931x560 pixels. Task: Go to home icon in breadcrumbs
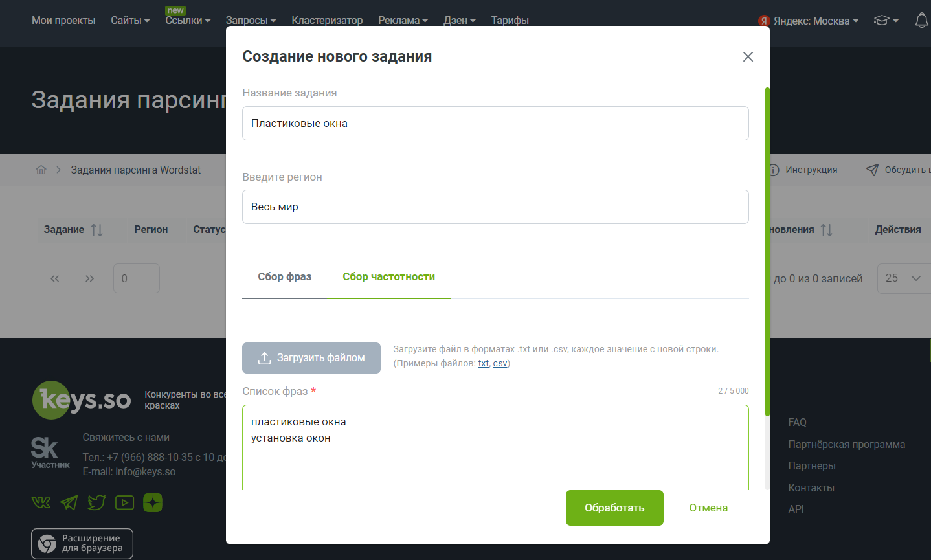click(x=41, y=170)
